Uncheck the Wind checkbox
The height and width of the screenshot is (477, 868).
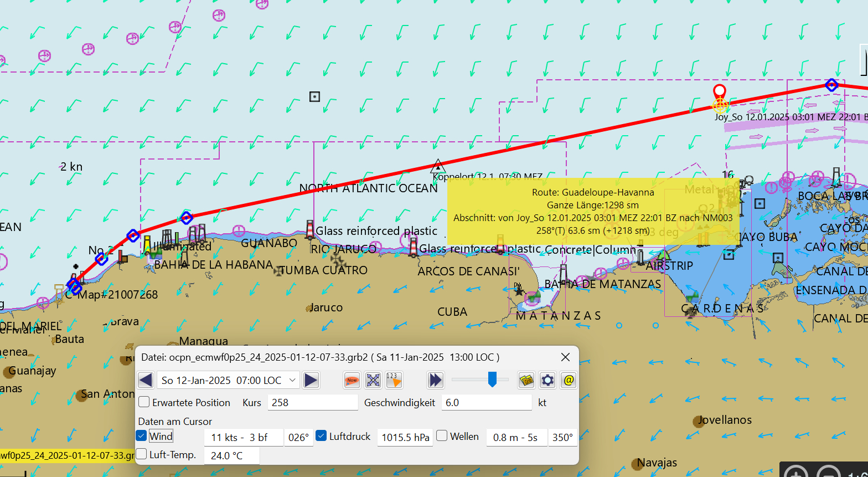click(141, 436)
